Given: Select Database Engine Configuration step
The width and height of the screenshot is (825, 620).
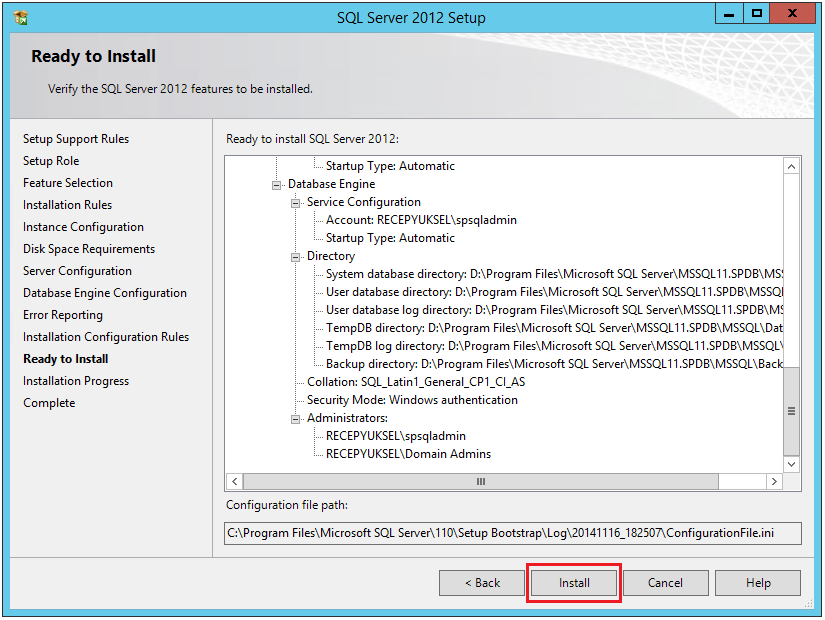Looking at the screenshot, I should pyautogui.click(x=105, y=293).
